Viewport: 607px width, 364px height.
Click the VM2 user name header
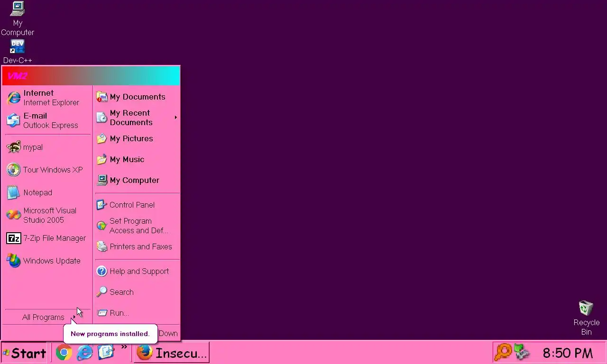tap(18, 76)
